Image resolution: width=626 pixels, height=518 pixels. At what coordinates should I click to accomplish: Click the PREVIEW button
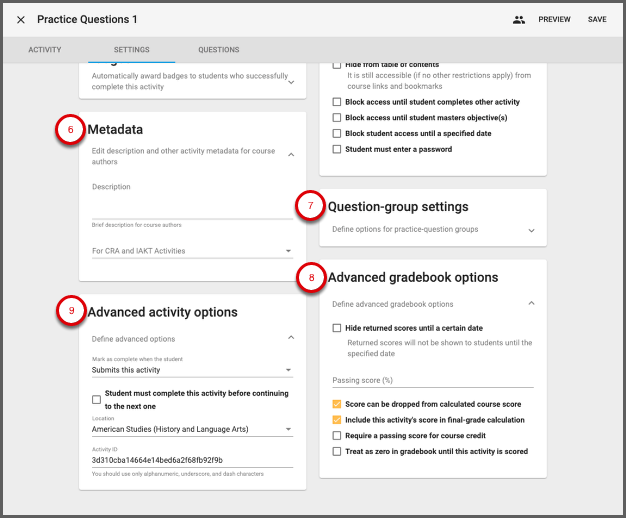(554, 20)
